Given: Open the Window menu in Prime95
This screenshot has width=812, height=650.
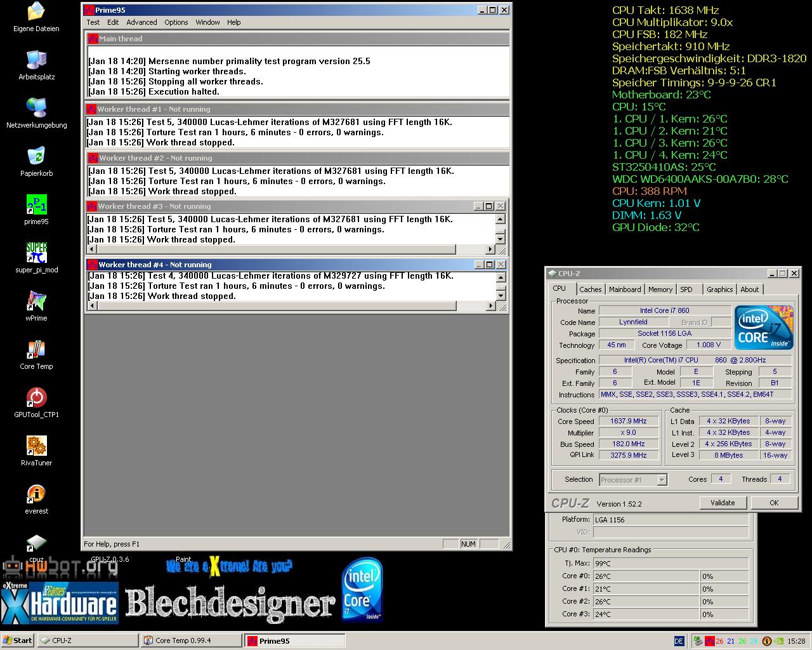Looking at the screenshot, I should (x=207, y=22).
